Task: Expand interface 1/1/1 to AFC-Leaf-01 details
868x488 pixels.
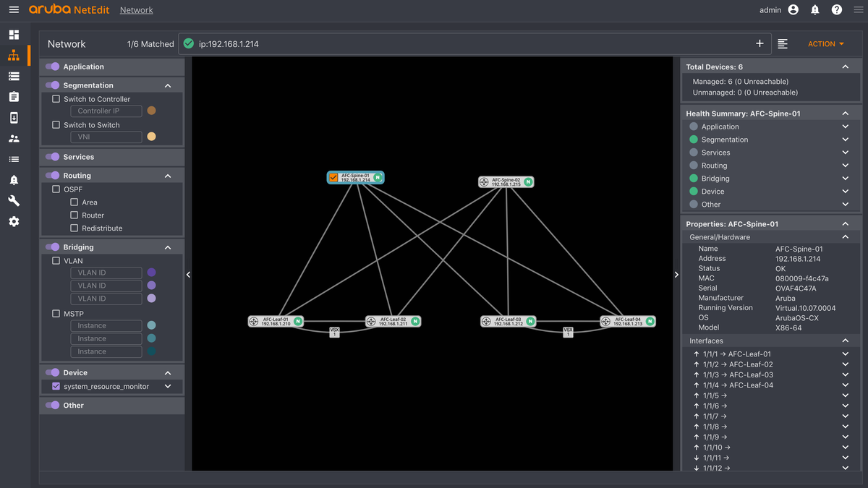Action: [845, 354]
